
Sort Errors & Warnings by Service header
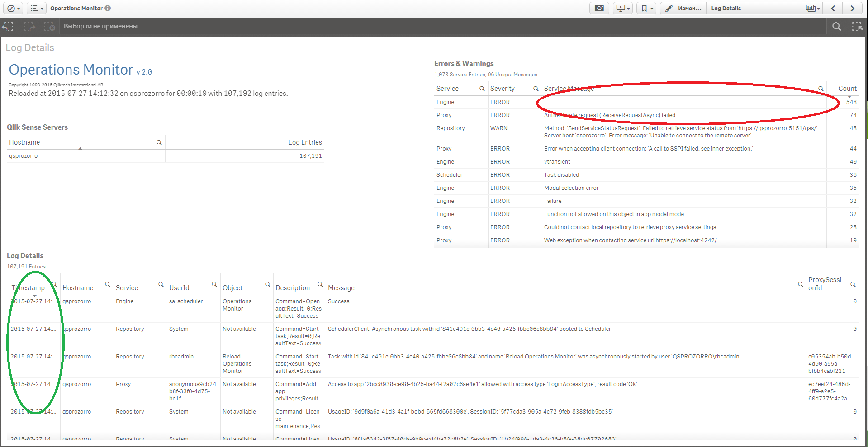pos(447,89)
